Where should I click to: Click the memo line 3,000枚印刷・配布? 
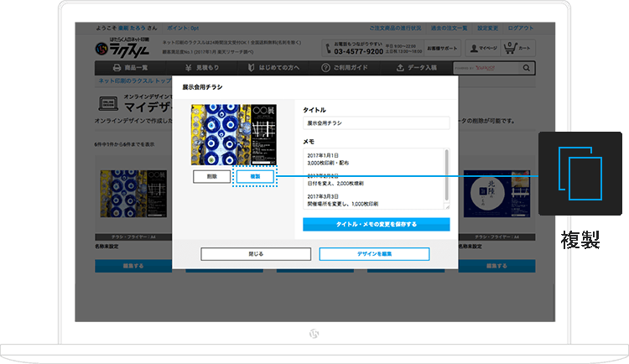tap(328, 163)
